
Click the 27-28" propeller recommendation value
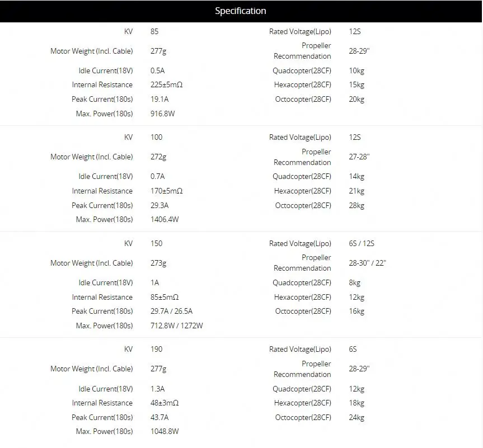(359, 157)
